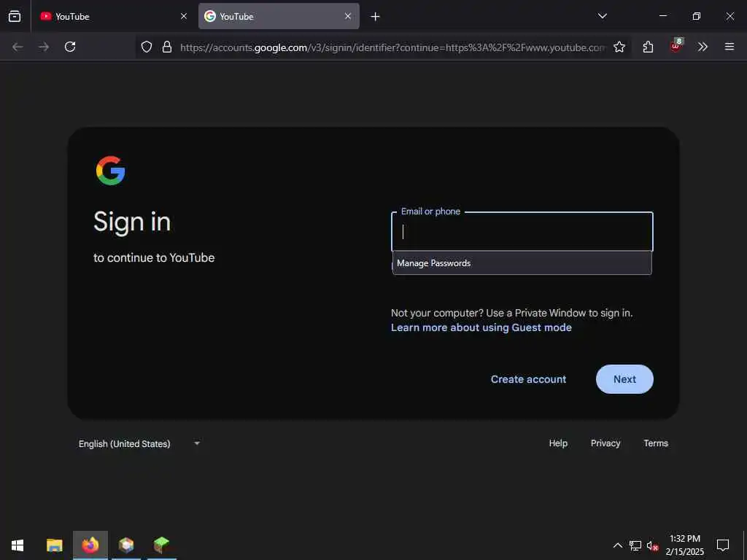Open the Extensions puzzle icon
The height and width of the screenshot is (560, 747).
[648, 47]
